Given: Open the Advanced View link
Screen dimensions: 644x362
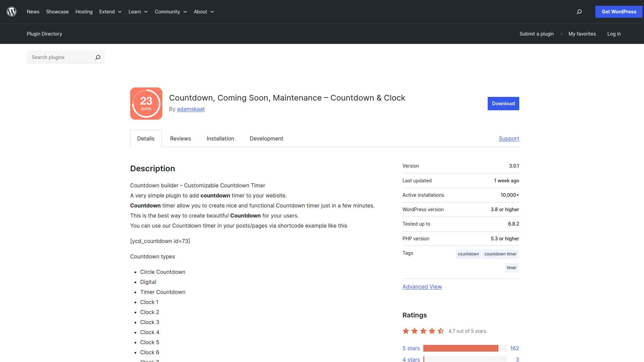Looking at the screenshot, I should 422,287.
